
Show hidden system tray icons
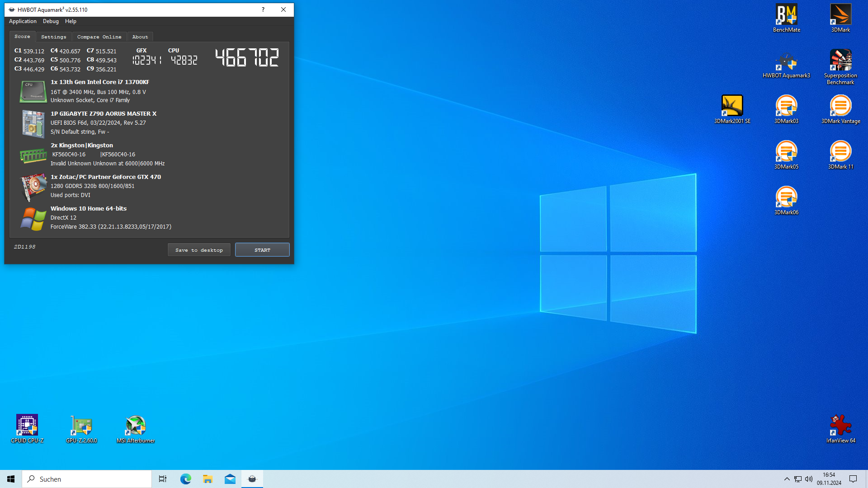pyautogui.click(x=787, y=479)
